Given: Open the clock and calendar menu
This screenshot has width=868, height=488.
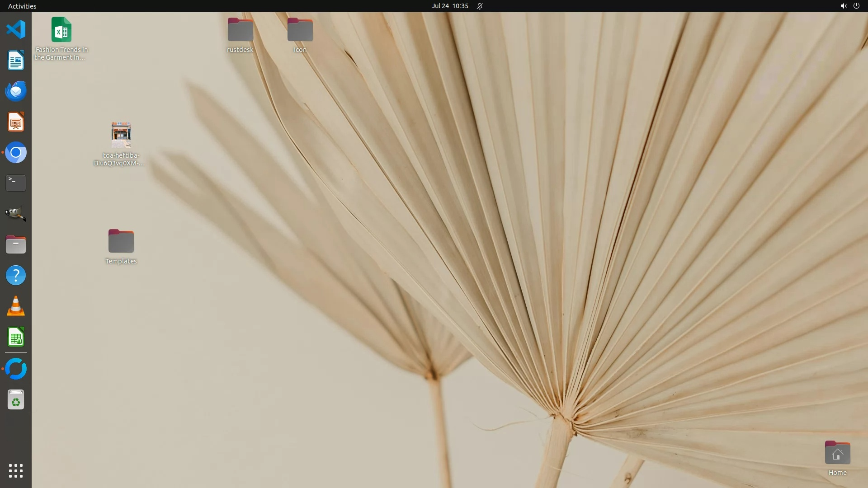Looking at the screenshot, I should pos(450,6).
